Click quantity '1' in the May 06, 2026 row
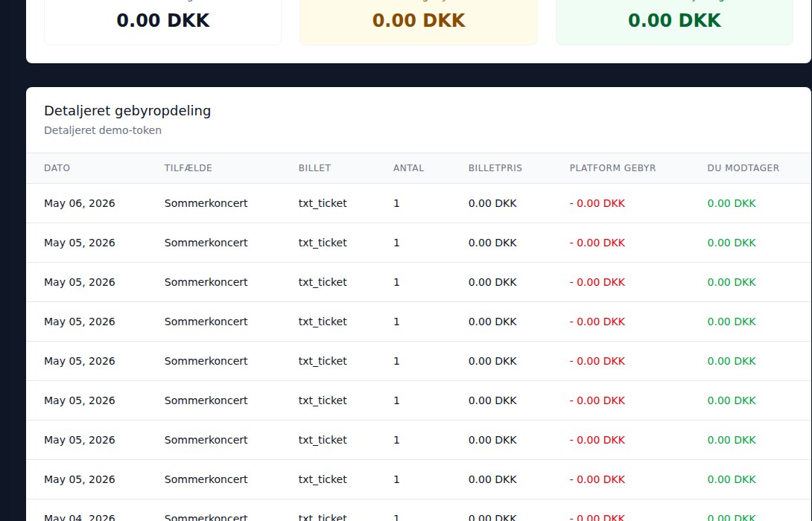The image size is (812, 521). pyautogui.click(x=396, y=203)
